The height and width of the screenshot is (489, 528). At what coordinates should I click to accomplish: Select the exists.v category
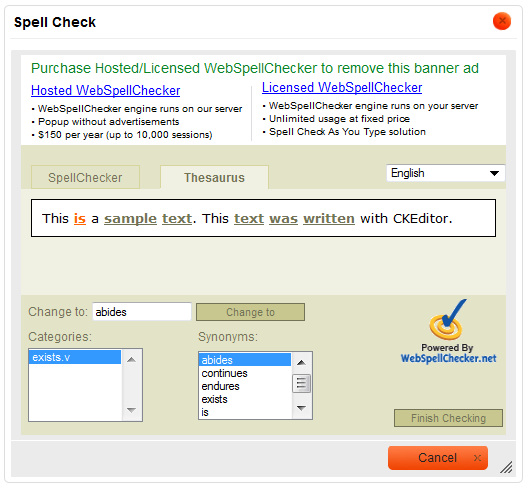coord(75,357)
